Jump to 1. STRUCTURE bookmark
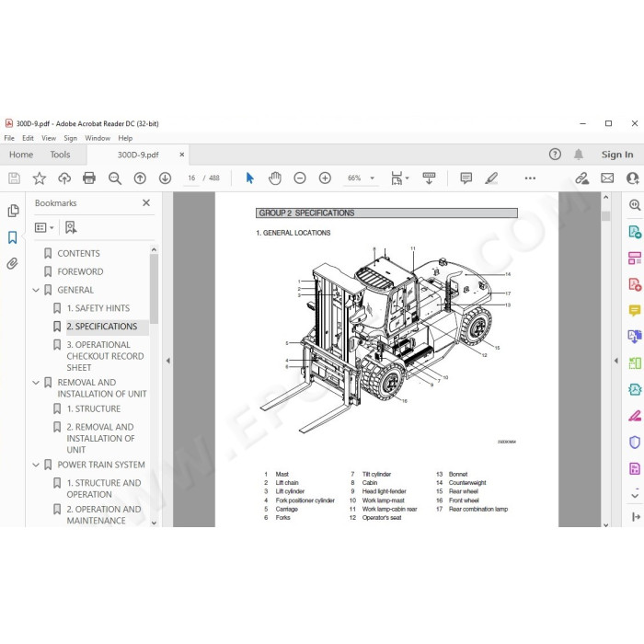Viewport: 644px width, 644px height. tap(94, 408)
